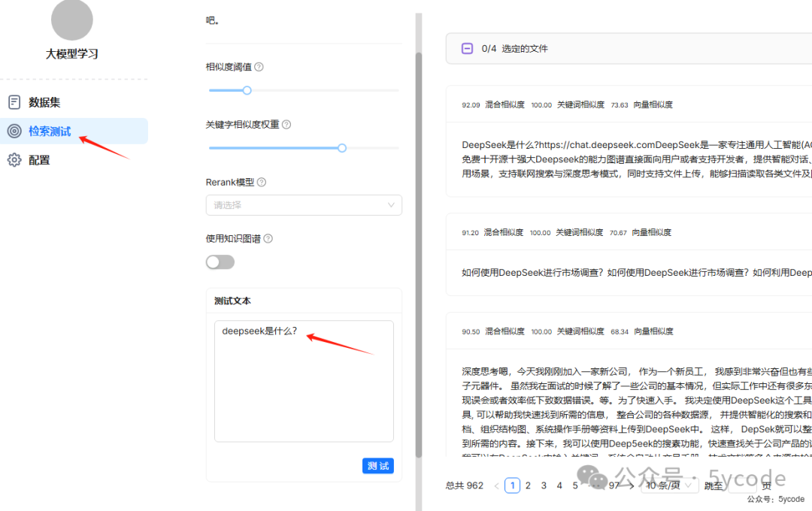Click help icon beside 使用知识图谱
The width and height of the screenshot is (812, 511).
(268, 239)
